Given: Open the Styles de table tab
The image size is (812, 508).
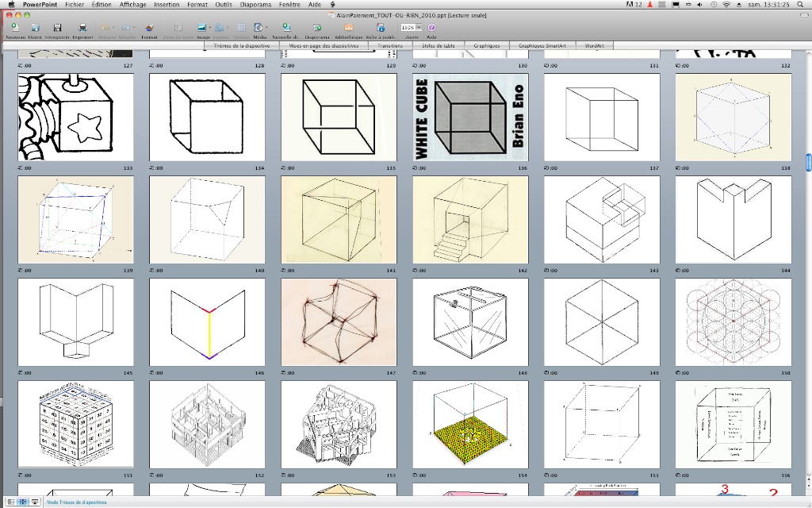Looking at the screenshot, I should click(438, 45).
